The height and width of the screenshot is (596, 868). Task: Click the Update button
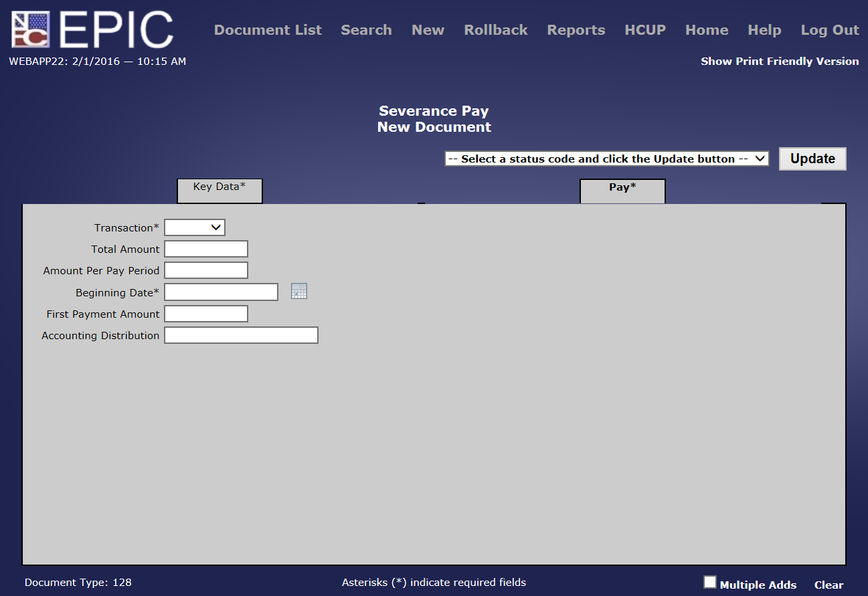pyautogui.click(x=812, y=159)
